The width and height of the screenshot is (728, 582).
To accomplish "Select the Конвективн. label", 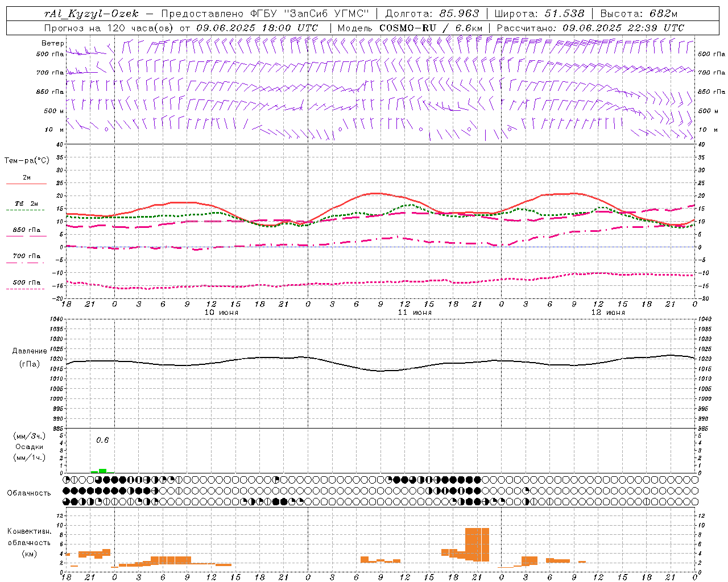I will [30, 531].
